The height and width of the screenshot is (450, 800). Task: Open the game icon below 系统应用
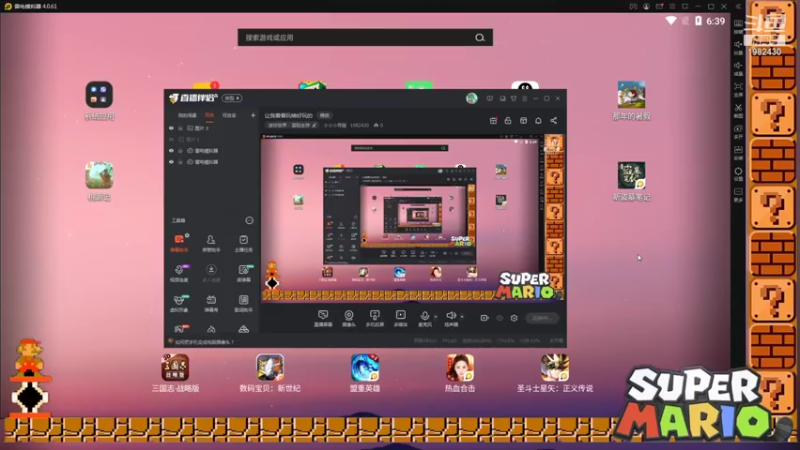[x=99, y=181]
